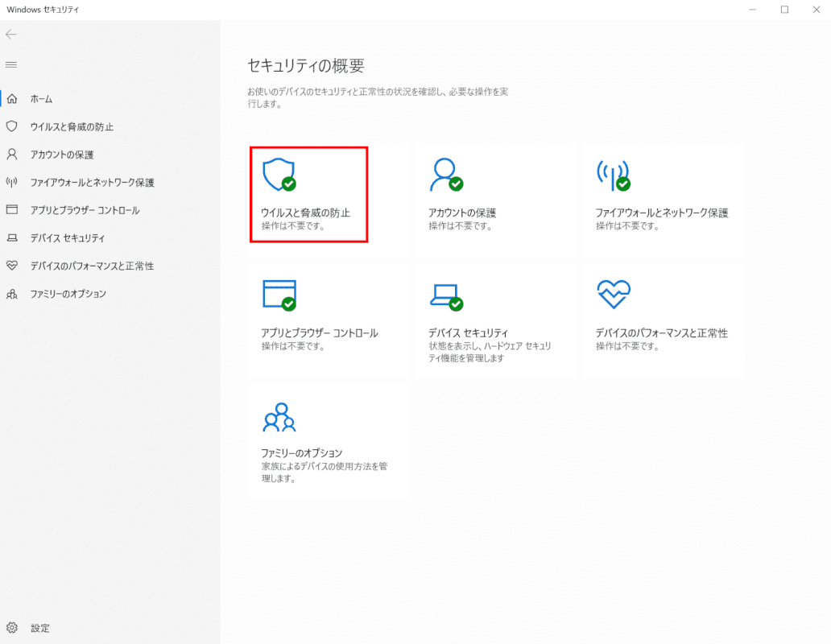Click the laptop device security sidebar icon
This screenshot has height=644, width=831.
point(11,237)
